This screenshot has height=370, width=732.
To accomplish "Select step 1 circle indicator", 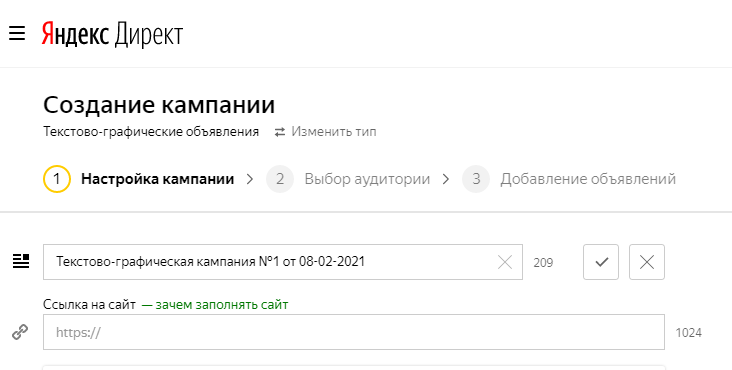I will [56, 179].
